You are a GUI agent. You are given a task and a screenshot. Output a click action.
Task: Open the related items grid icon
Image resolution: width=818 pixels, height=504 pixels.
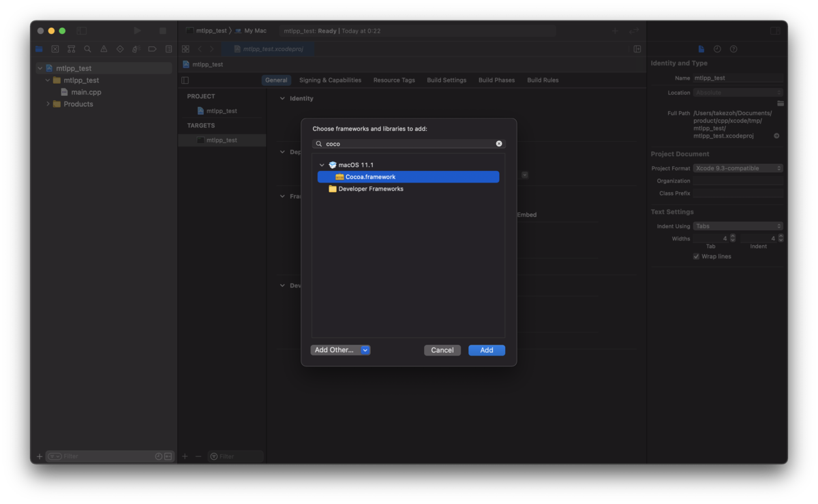(185, 49)
